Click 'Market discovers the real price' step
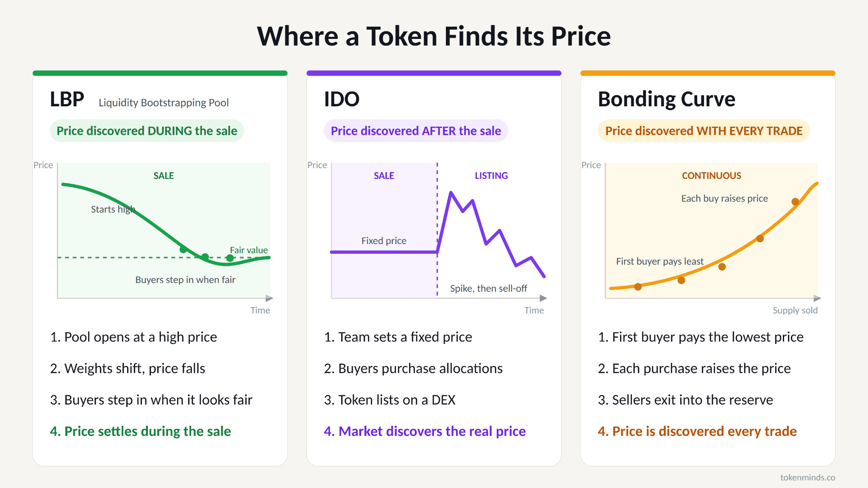This screenshot has height=488, width=868. (x=425, y=431)
